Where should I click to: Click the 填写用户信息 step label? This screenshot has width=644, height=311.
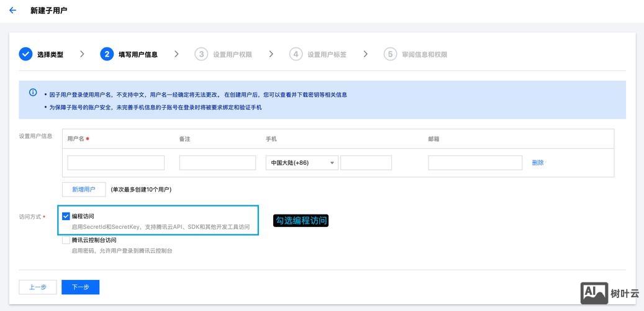click(138, 54)
